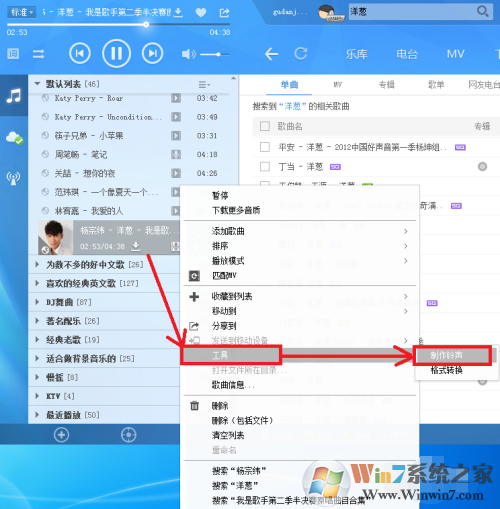Open the default list menu icon
Viewport: 500px width, 509px height.
(204, 84)
